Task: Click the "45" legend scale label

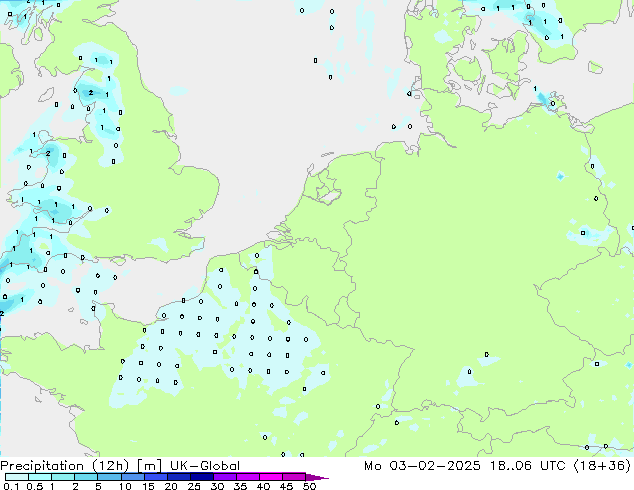Action: (x=286, y=486)
